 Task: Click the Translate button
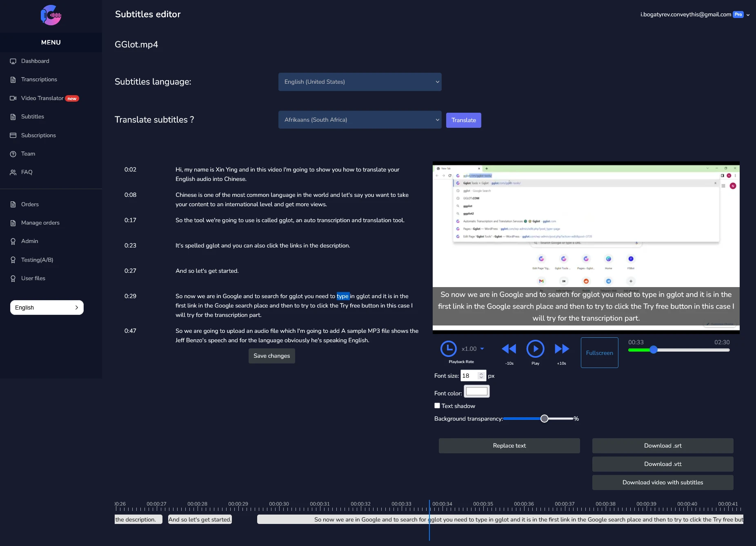click(x=463, y=120)
